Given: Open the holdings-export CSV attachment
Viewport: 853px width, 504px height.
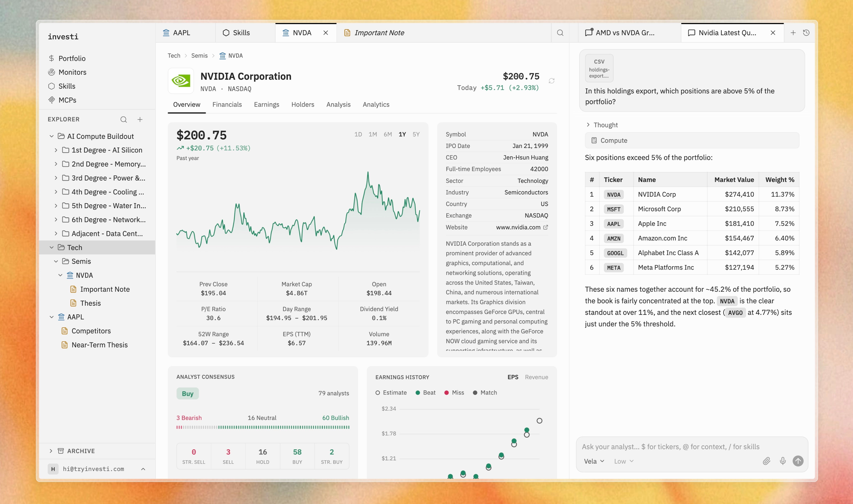Looking at the screenshot, I should [x=599, y=68].
